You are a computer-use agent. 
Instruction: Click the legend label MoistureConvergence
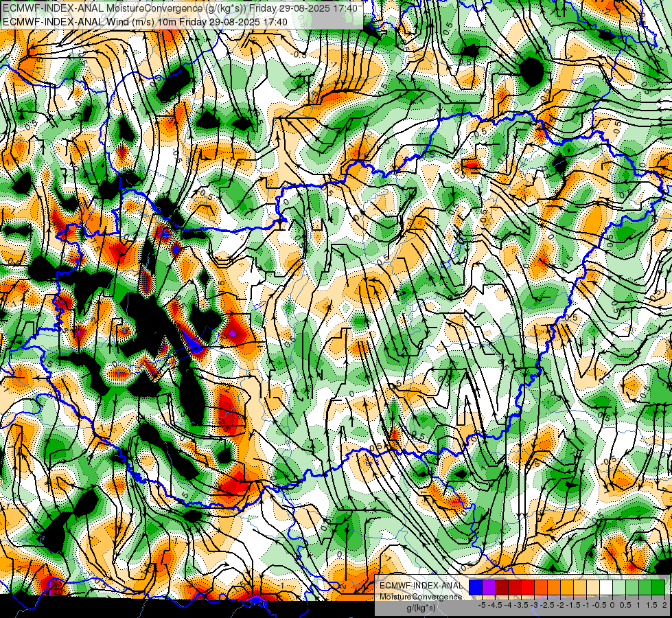[421, 597]
